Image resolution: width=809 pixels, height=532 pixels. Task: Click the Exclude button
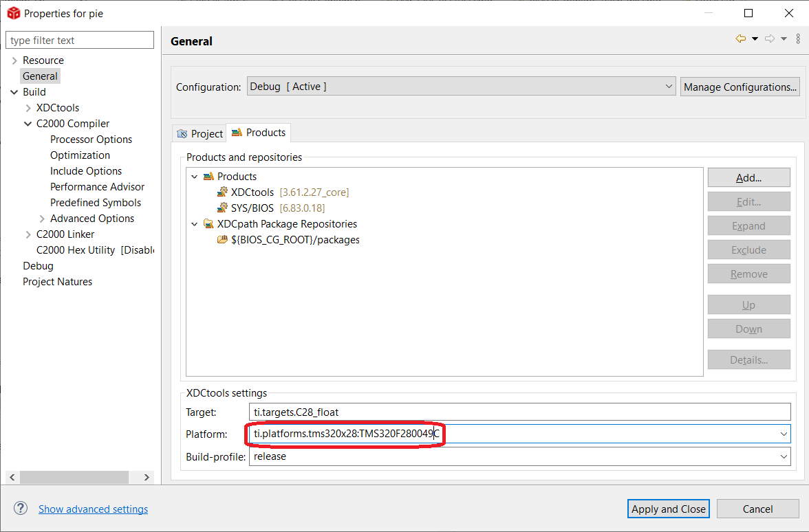click(x=748, y=250)
